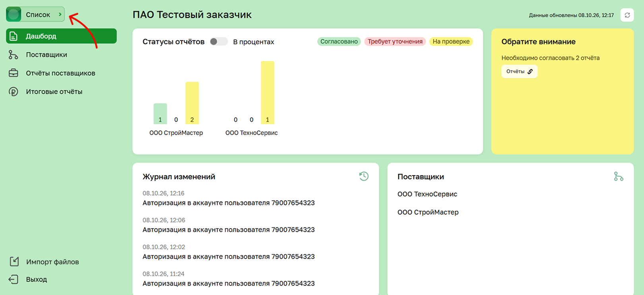Viewport: 644px width, 295px height.
Task: Click the journal entry dated 08.10.26, 12:02
Action: point(229,252)
